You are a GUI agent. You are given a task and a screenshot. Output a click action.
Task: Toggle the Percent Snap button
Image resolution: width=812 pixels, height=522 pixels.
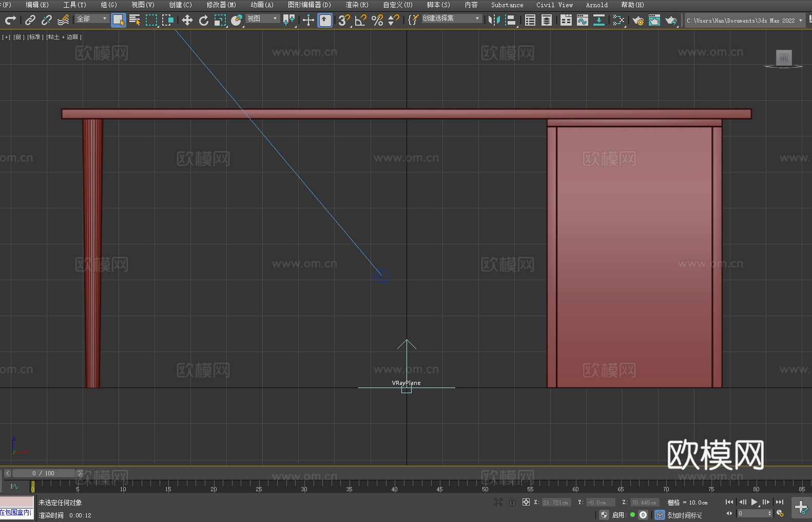(377, 20)
